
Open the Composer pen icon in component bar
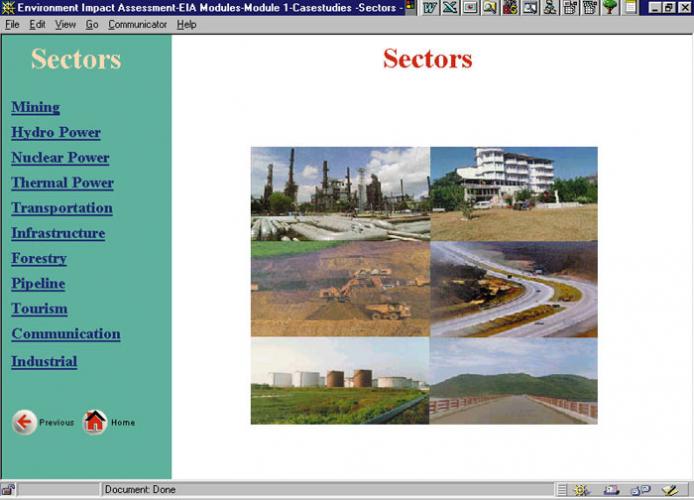pyautogui.click(x=670, y=490)
